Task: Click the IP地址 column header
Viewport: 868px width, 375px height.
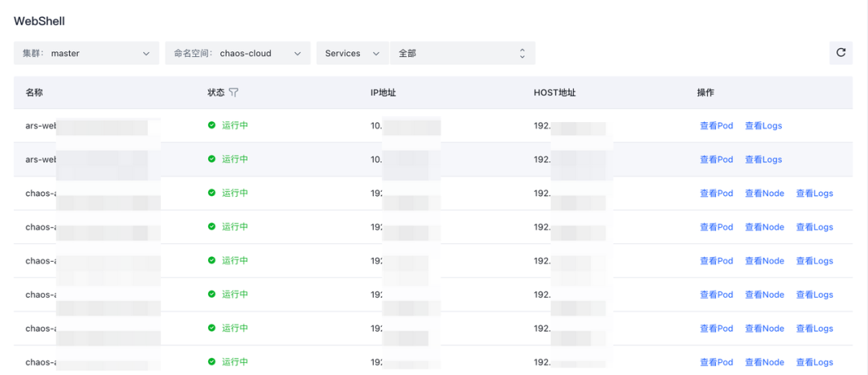Action: pyautogui.click(x=383, y=92)
